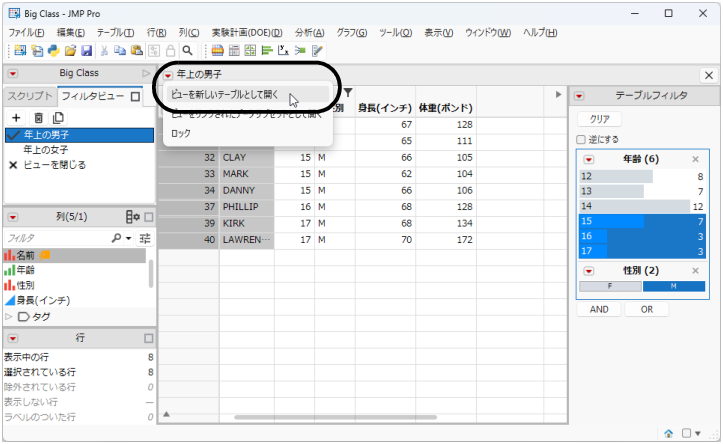Click the copy toolbar icon

[x=120, y=50]
